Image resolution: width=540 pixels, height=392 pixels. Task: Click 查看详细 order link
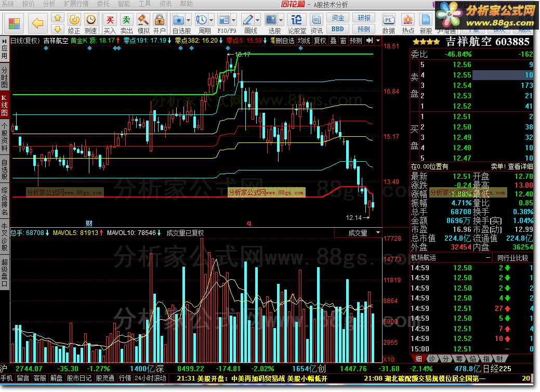coord(520,166)
